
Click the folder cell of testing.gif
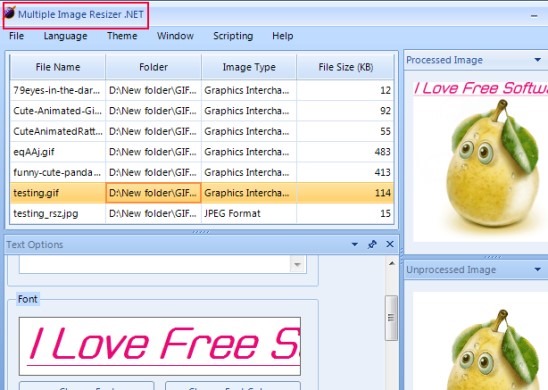click(153, 193)
